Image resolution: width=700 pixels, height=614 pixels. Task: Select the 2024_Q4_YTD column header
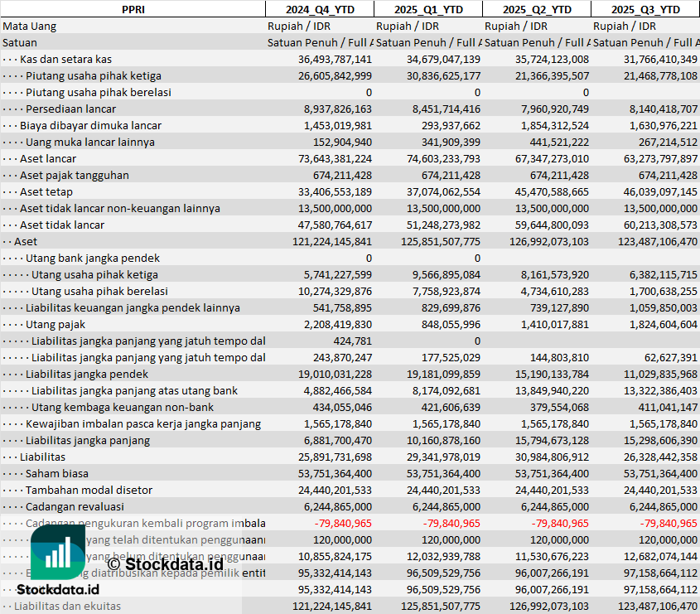point(319,9)
